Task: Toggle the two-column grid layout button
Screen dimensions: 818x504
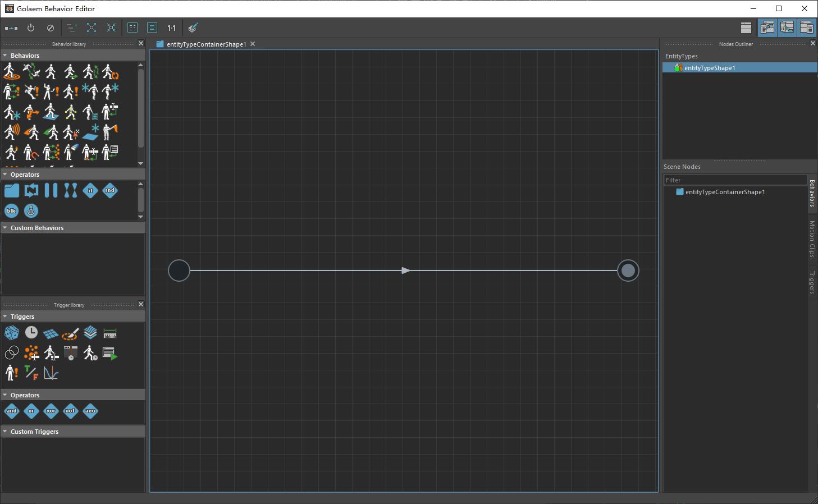Action: [x=132, y=28]
